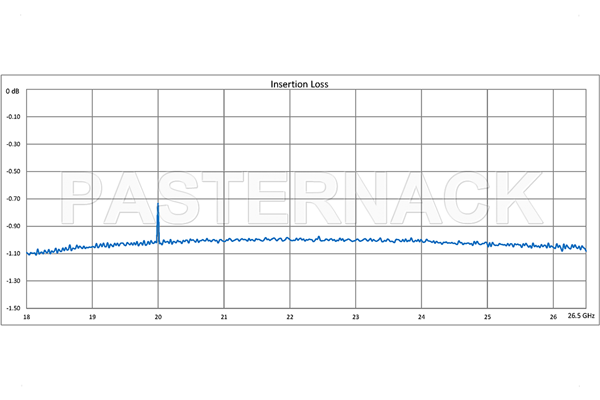Click the 22 x-axis frequency label

tap(290, 317)
